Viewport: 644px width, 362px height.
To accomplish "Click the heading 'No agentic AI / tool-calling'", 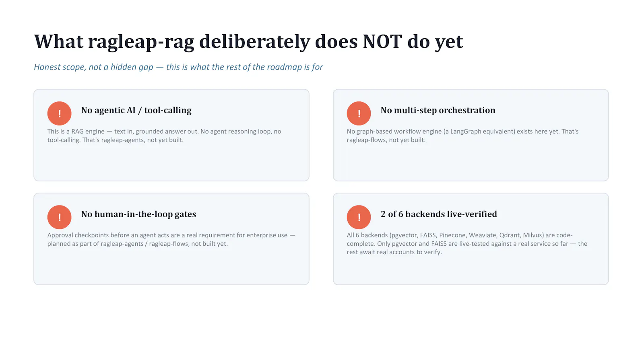I will pyautogui.click(x=136, y=110).
